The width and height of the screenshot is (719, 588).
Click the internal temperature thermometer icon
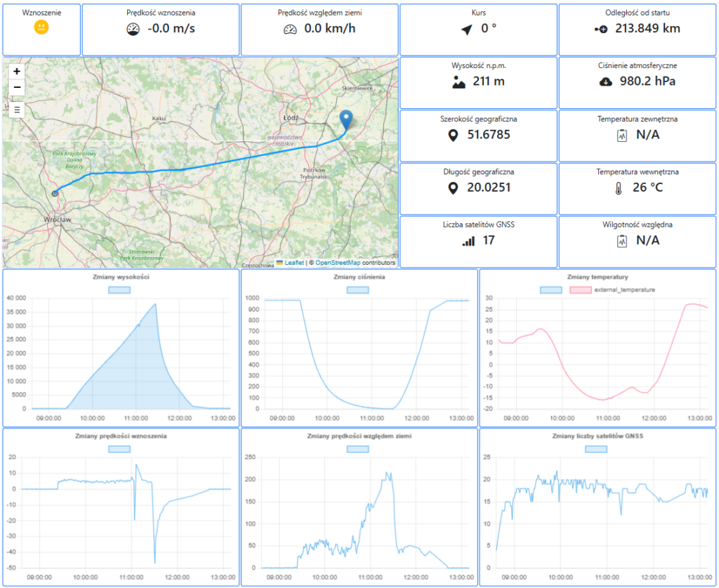[618, 188]
